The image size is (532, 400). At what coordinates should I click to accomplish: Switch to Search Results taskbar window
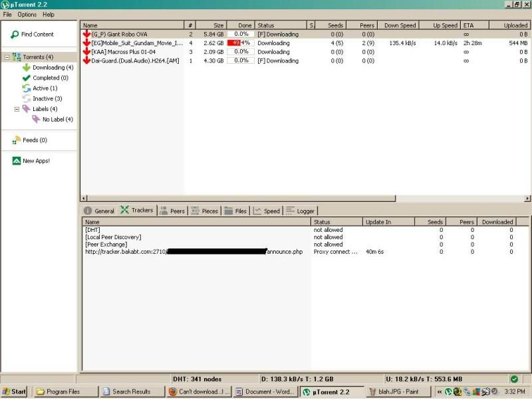132,391
